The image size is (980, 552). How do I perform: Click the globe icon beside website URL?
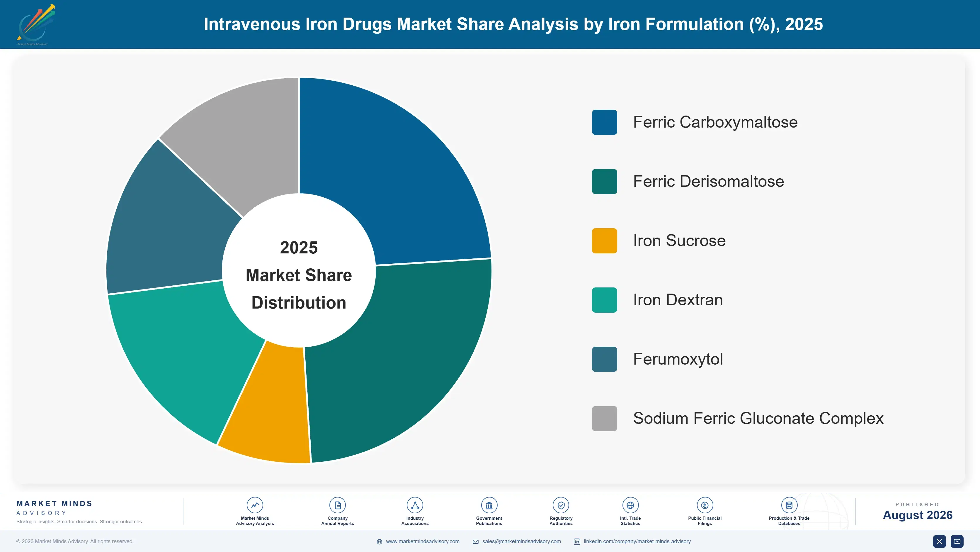pos(379,542)
